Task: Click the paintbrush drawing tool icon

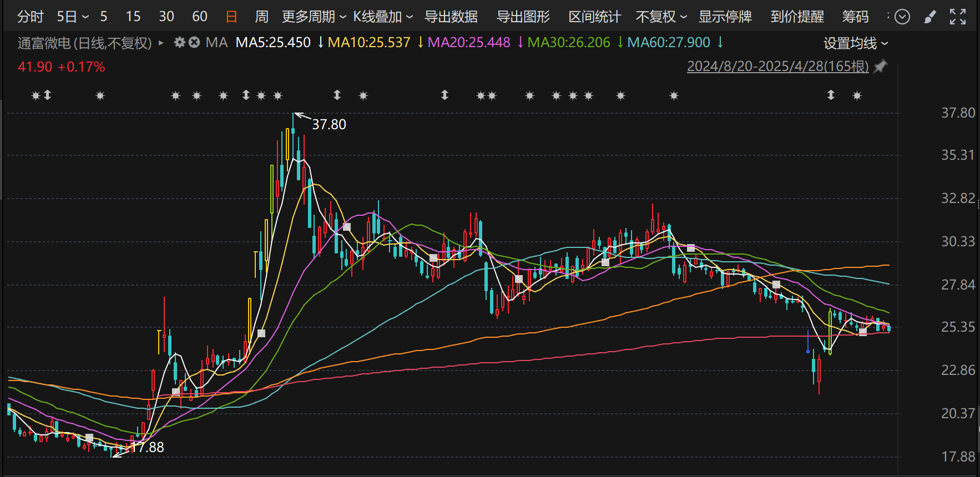Action: [930, 17]
